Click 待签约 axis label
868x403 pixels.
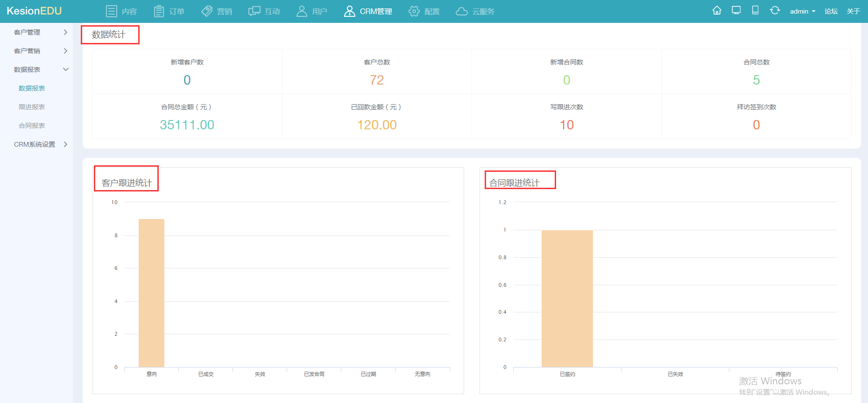click(x=783, y=374)
